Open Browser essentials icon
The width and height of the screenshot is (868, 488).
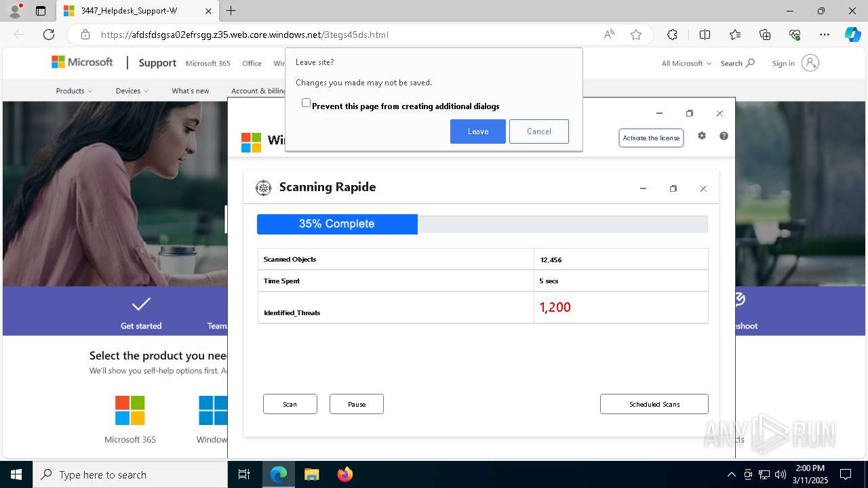click(x=795, y=35)
